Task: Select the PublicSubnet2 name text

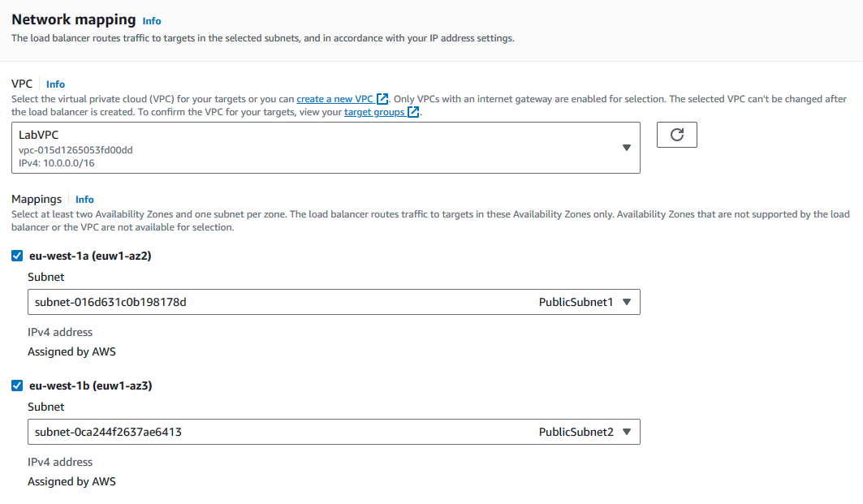Action: tap(576, 432)
